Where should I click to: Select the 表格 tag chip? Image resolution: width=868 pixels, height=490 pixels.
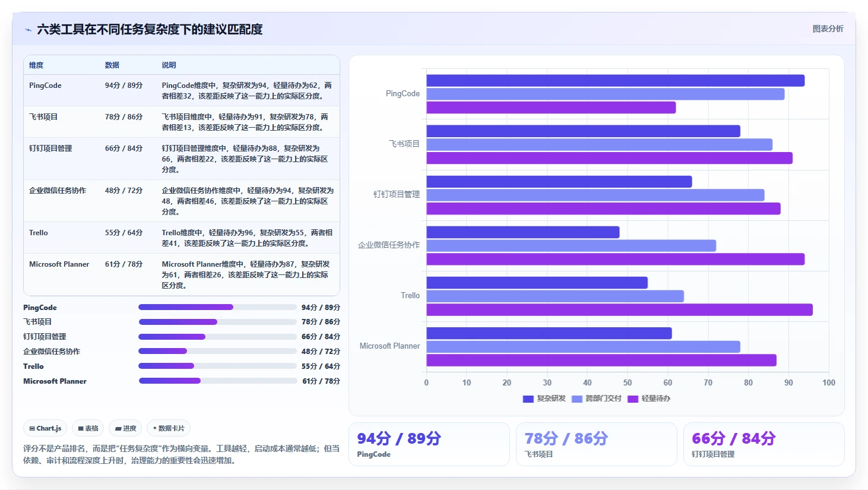click(x=88, y=428)
